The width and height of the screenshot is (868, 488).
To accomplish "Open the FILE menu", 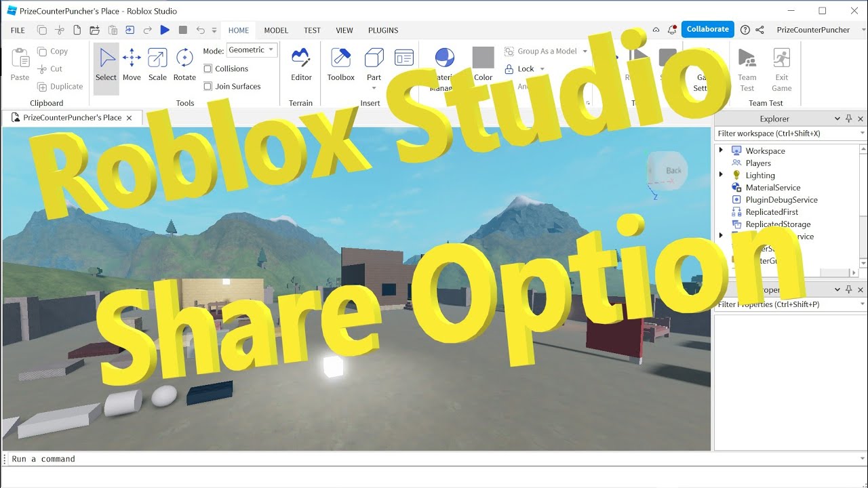I will 18,30.
